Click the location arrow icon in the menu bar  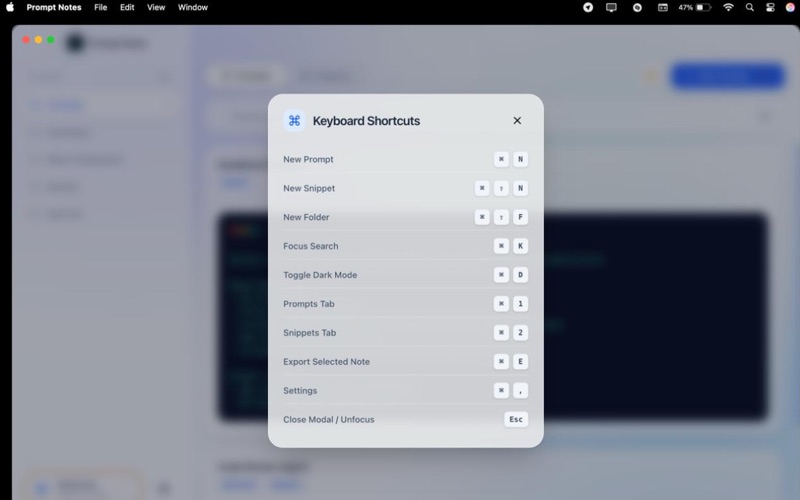588,7
